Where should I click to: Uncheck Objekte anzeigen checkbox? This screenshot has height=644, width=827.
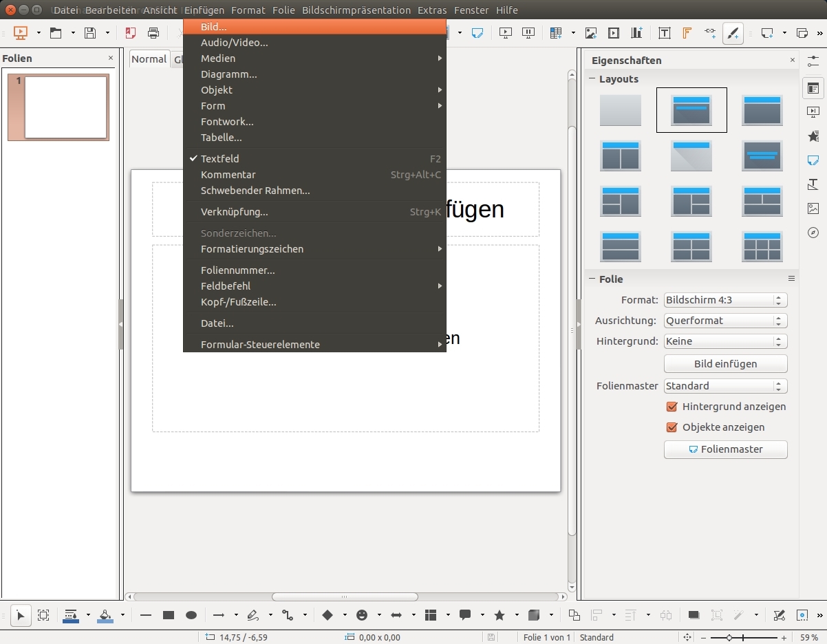(672, 427)
